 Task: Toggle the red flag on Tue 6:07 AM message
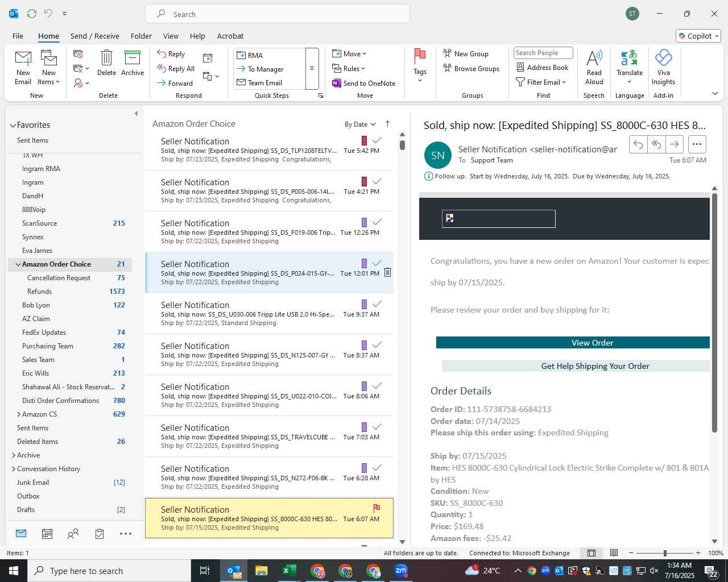click(x=377, y=508)
